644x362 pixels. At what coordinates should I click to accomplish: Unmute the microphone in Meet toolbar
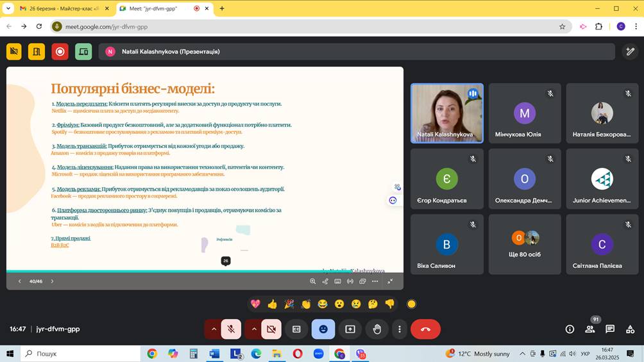click(x=231, y=329)
